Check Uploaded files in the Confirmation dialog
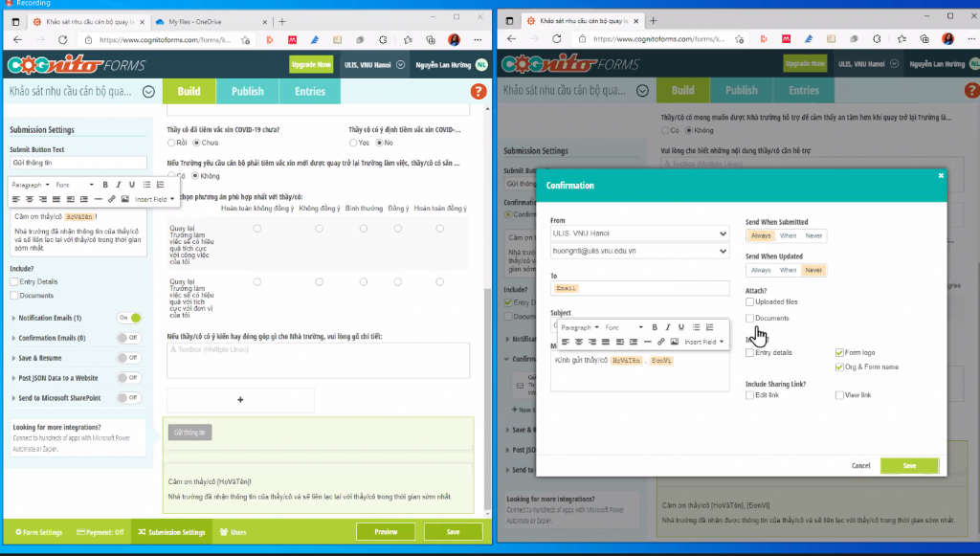Screen dimensions: 980x556 [x=749, y=301]
